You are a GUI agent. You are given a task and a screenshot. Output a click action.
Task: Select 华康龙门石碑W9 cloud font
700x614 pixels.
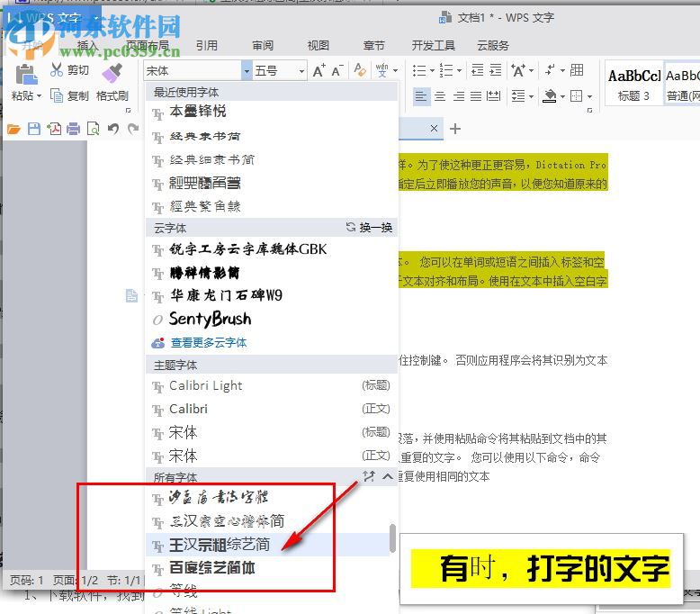(272, 295)
